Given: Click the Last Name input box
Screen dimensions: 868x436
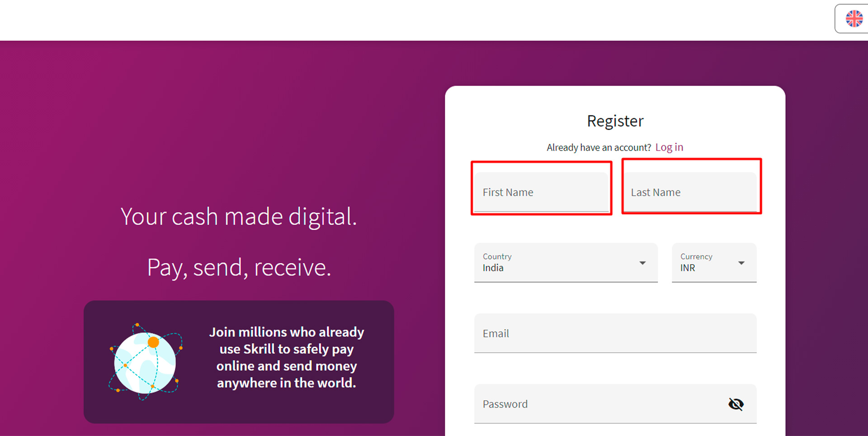Looking at the screenshot, I should tap(691, 192).
